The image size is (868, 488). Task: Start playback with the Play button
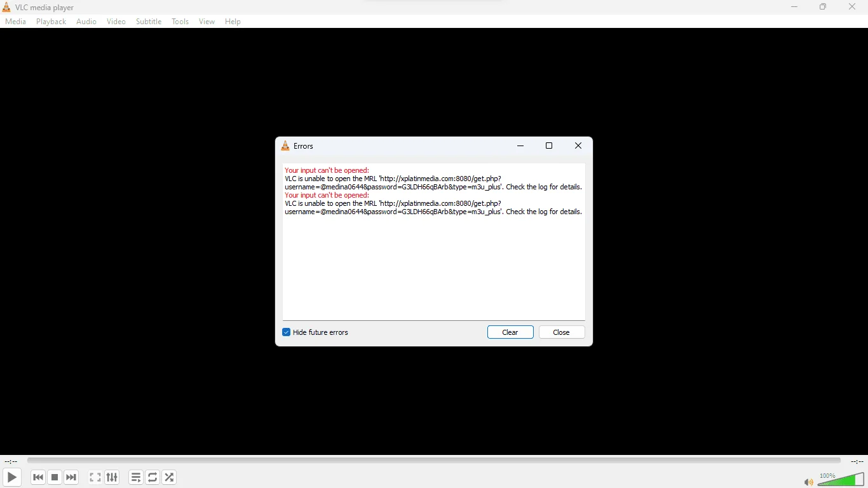[x=11, y=477]
